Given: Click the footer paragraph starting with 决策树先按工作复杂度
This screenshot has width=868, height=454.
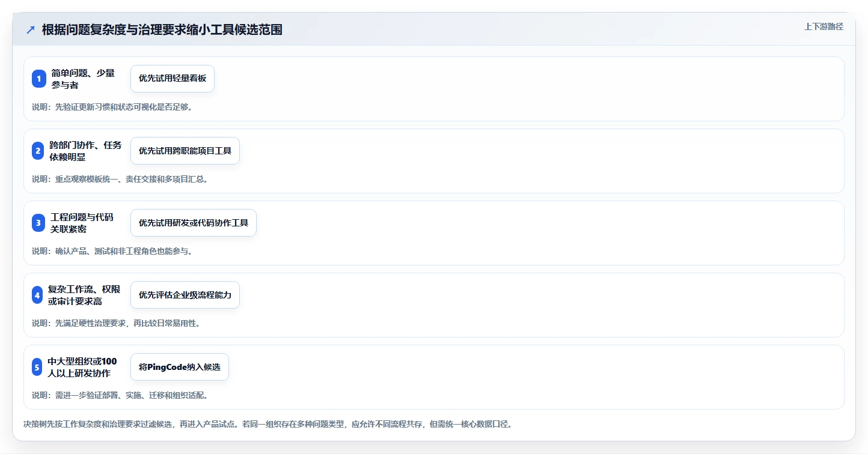Looking at the screenshot, I should tap(267, 424).
